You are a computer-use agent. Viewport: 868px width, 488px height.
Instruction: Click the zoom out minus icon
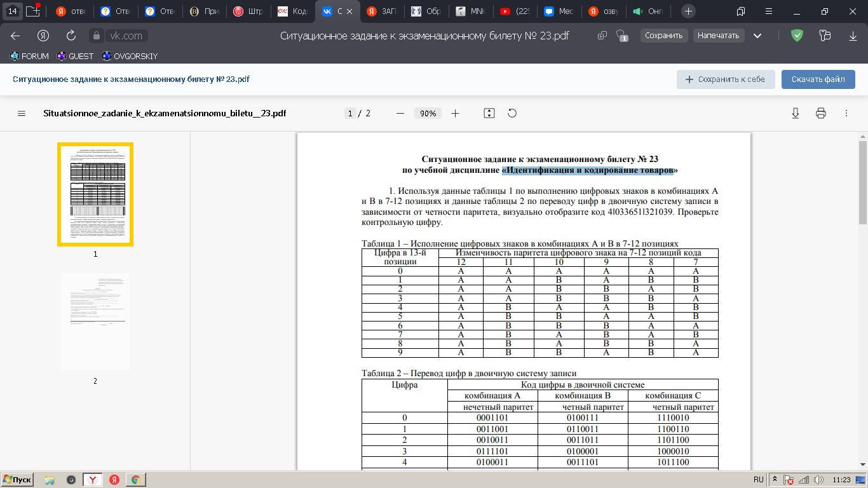click(x=400, y=113)
